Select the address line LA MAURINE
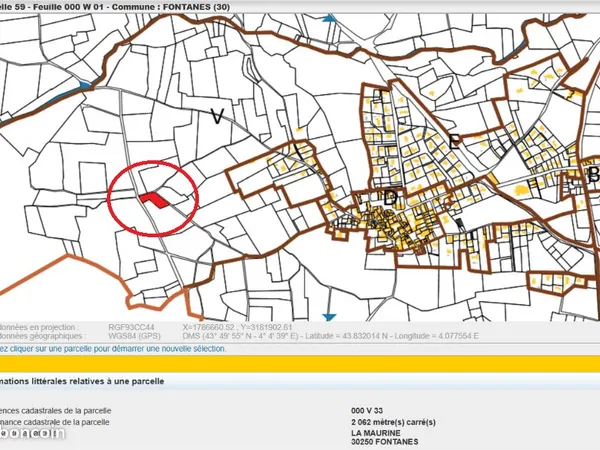The image size is (600, 450). (x=376, y=433)
